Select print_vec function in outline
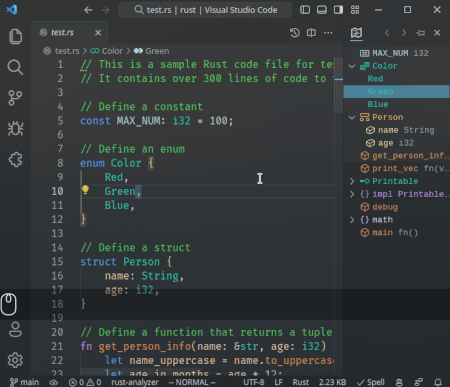The image size is (450, 387). tap(396, 169)
